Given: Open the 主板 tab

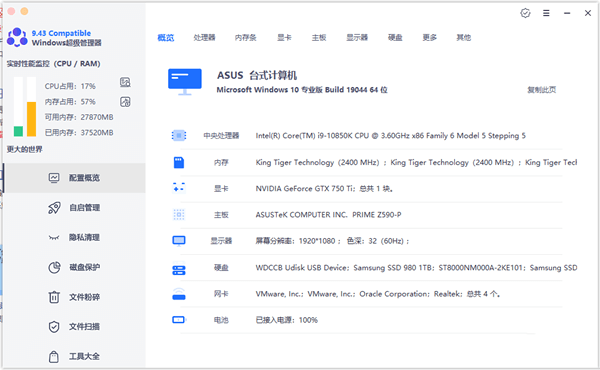Looking at the screenshot, I should 319,37.
